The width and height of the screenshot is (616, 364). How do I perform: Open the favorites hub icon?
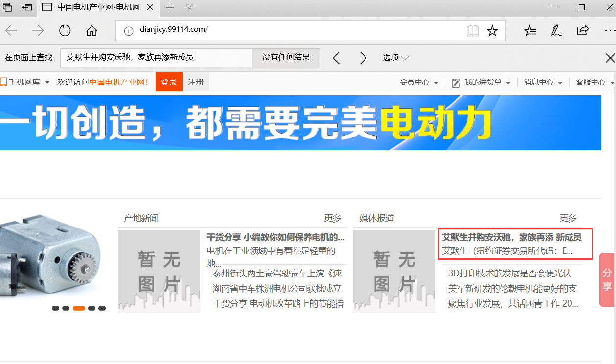click(x=529, y=31)
